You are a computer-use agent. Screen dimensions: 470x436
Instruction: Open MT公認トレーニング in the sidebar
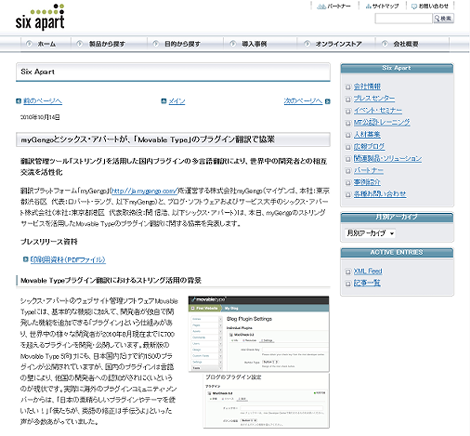382,122
